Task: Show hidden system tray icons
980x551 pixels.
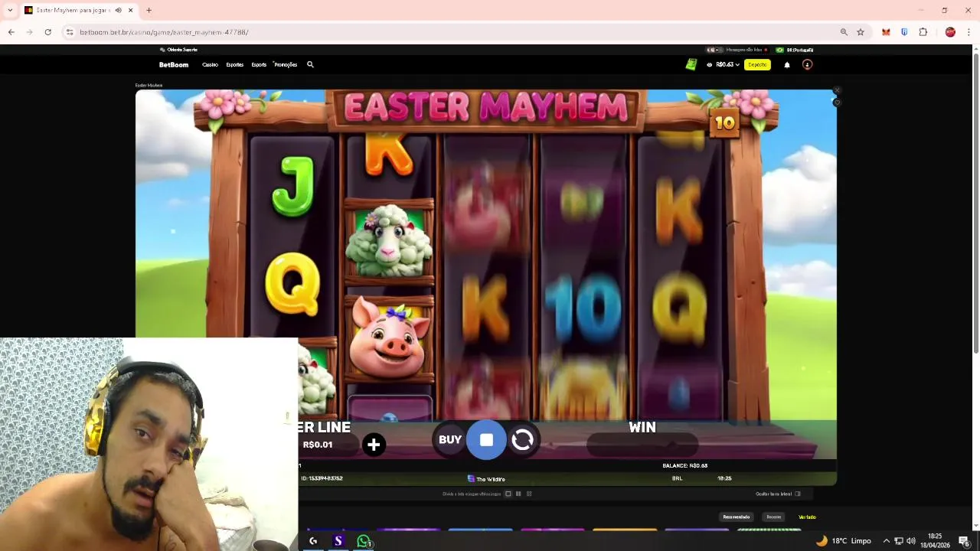Action: click(887, 541)
